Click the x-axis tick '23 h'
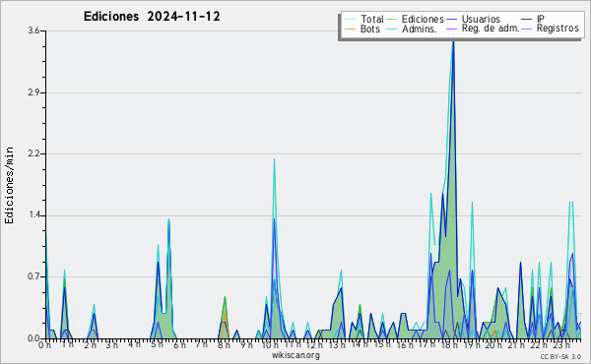591x364 pixels. pyautogui.click(x=561, y=345)
